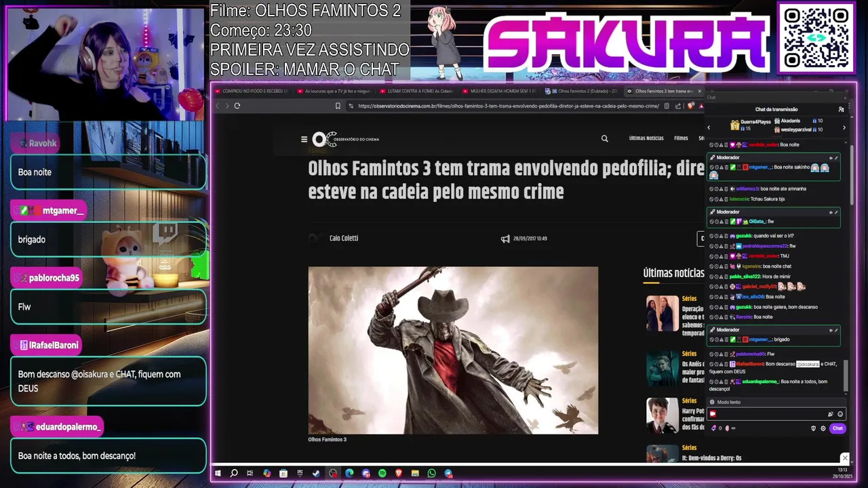This screenshot has width=868, height=488.
Task: Open the Harry Potter news thumbnail
Action: tap(662, 415)
